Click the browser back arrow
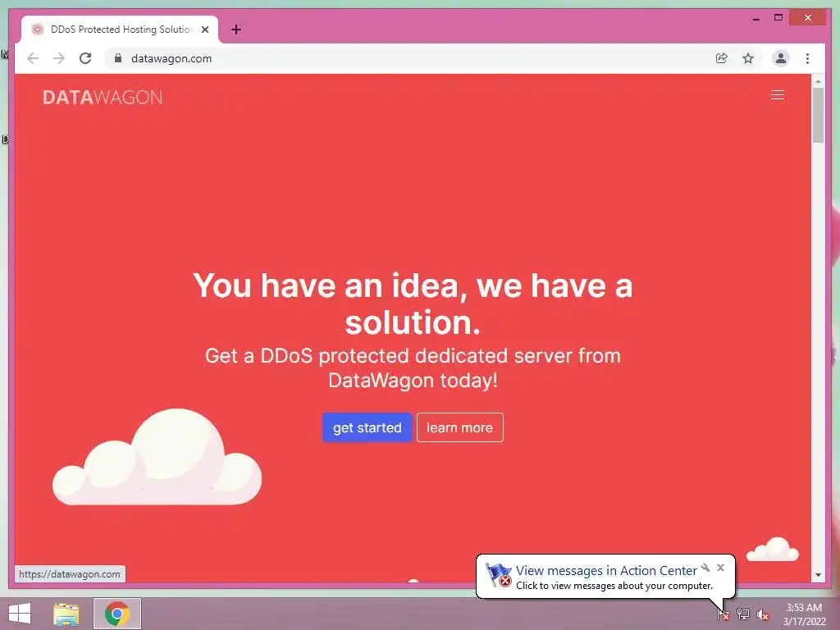Viewport: 840px width, 630px height. pyautogui.click(x=33, y=58)
